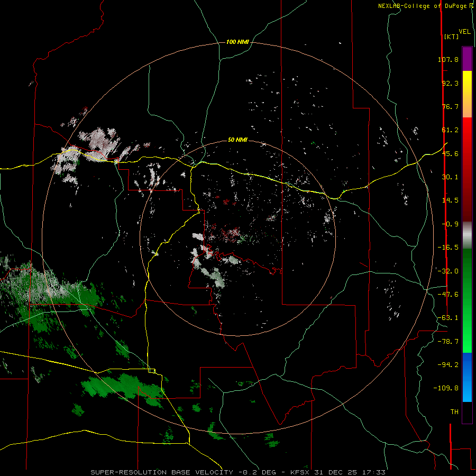Click the -16.5 velocity scale value
The width and height of the screenshot is (476, 476).
pyautogui.click(x=448, y=248)
